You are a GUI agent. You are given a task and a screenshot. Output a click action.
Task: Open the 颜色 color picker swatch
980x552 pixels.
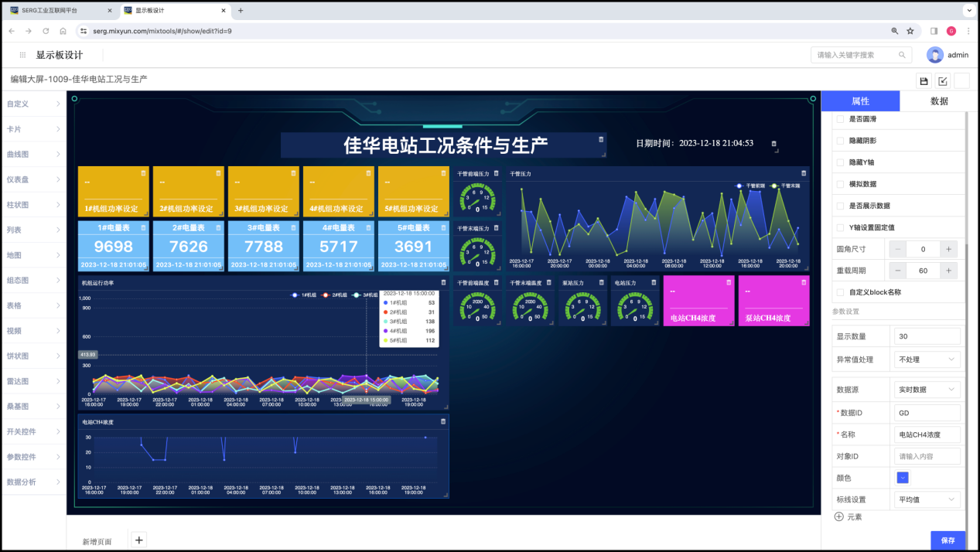(903, 478)
